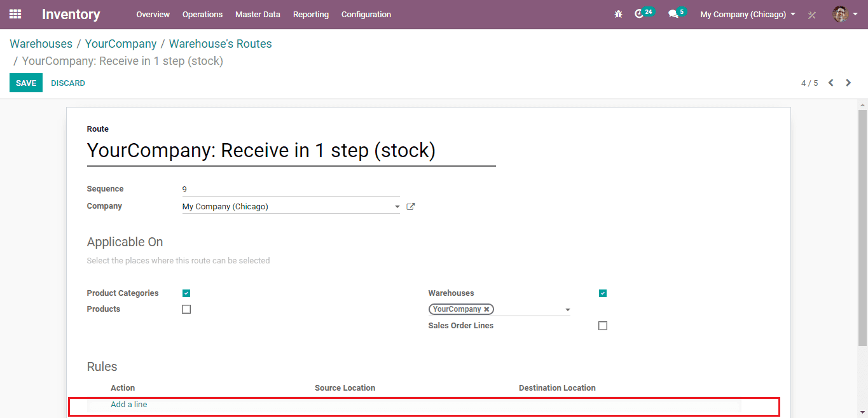Click the Destination Location column header
Screen dimensions: 868x418
557,388
